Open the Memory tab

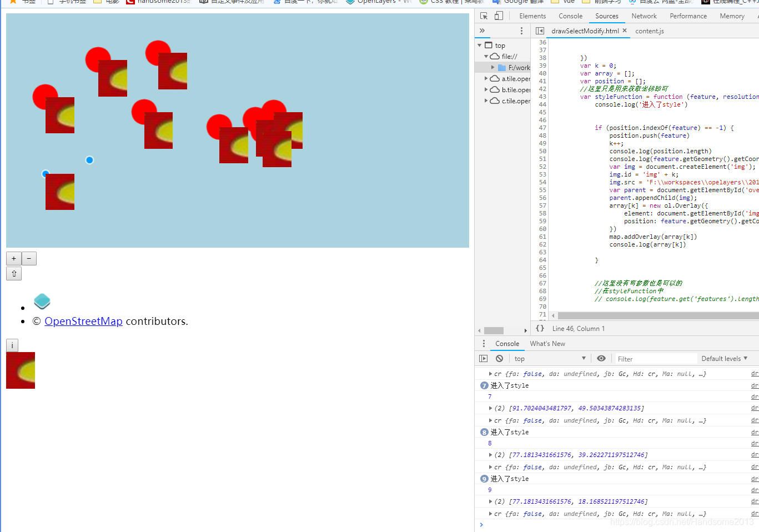click(x=732, y=16)
